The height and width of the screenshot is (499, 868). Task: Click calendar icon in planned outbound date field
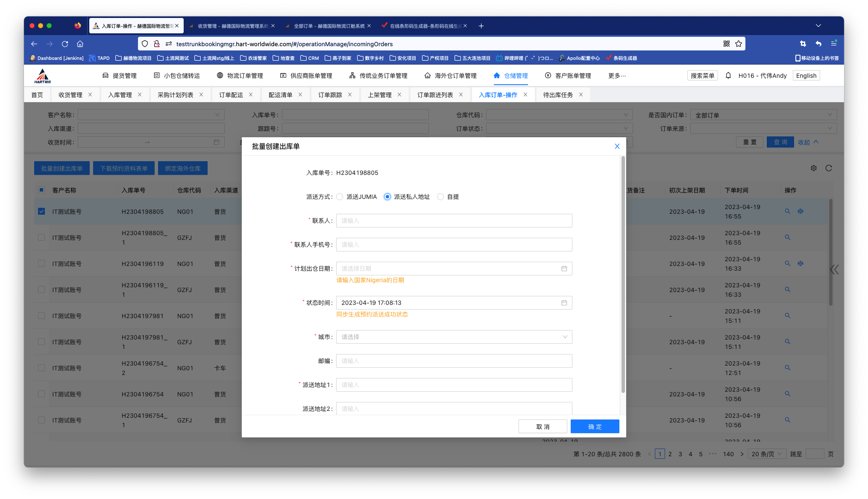click(564, 269)
